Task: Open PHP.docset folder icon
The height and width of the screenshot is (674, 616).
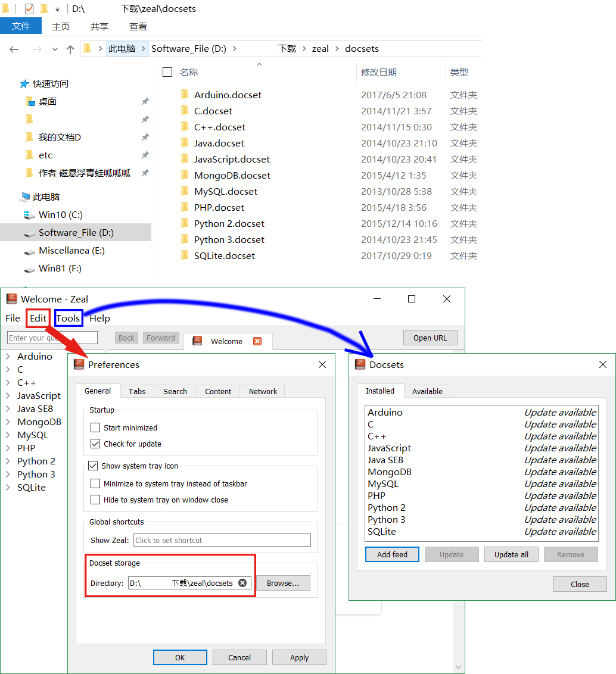Action: 185,207
